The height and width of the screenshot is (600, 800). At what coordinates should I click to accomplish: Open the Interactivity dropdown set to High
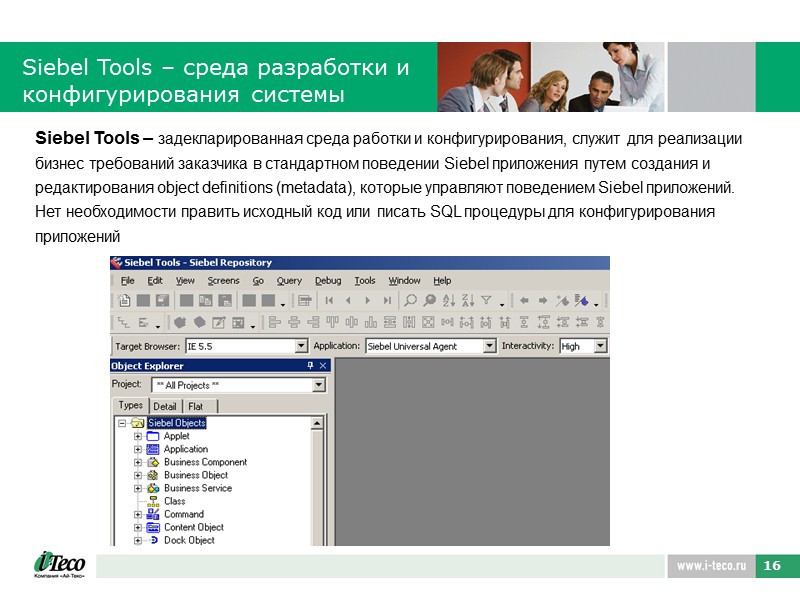tap(600, 346)
